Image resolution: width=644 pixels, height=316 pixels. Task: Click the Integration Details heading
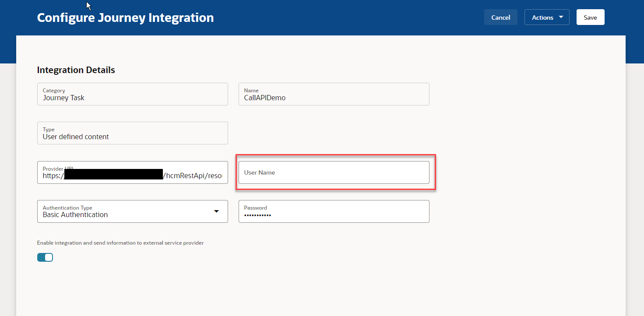[x=76, y=70]
